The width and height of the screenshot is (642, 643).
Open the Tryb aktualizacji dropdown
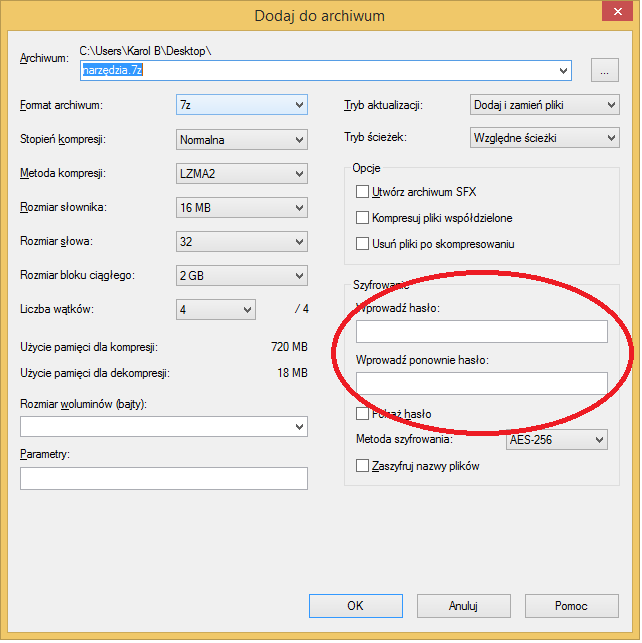coord(544,105)
